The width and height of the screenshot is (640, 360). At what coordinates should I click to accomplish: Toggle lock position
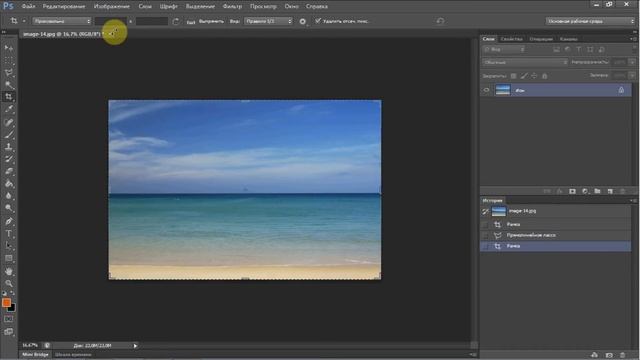(534, 76)
